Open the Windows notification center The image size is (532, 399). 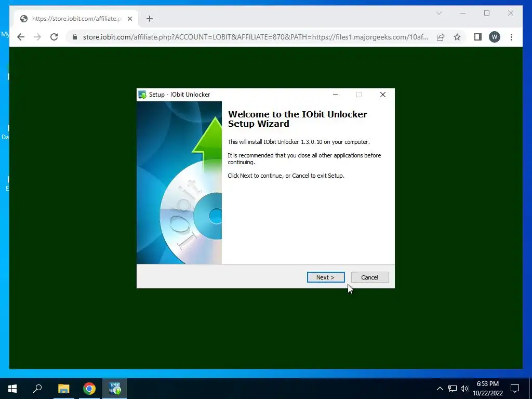coord(515,389)
